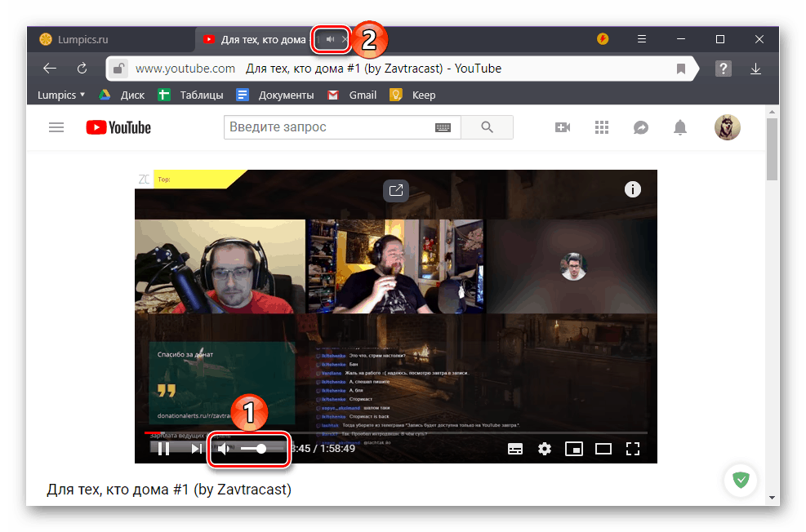Open the video upload camera icon

[x=562, y=126]
